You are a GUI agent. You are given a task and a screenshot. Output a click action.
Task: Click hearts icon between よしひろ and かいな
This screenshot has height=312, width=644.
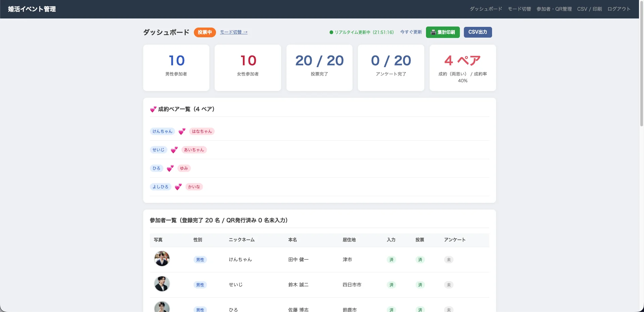[x=178, y=187]
